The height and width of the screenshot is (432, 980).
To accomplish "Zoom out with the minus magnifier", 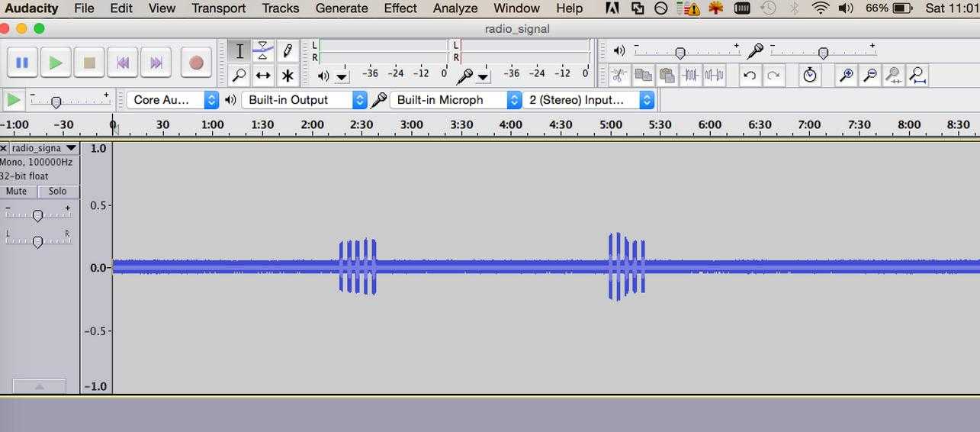I will (x=869, y=75).
